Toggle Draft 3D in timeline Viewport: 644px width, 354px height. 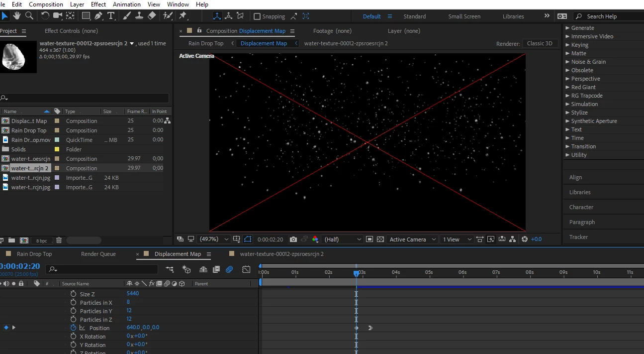pos(187,269)
